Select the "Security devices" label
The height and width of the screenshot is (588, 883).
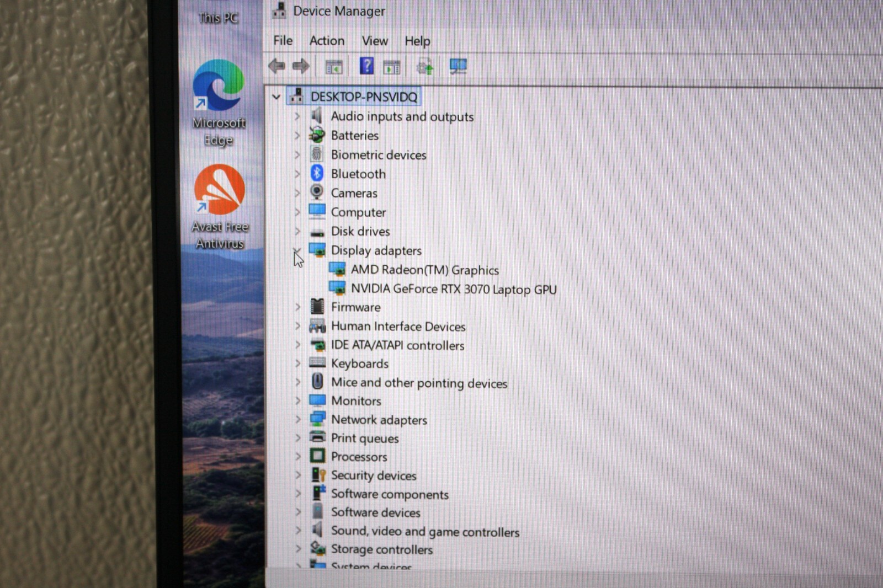(x=374, y=475)
